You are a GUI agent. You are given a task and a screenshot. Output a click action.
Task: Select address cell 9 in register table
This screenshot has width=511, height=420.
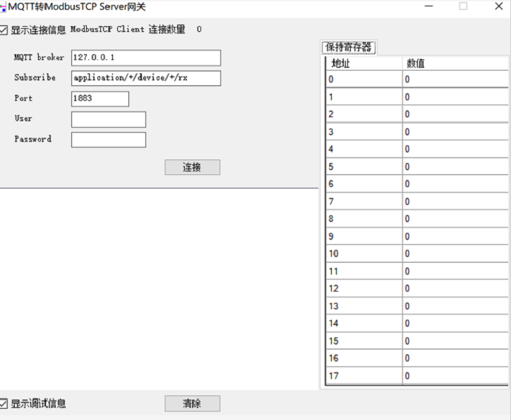(364, 236)
